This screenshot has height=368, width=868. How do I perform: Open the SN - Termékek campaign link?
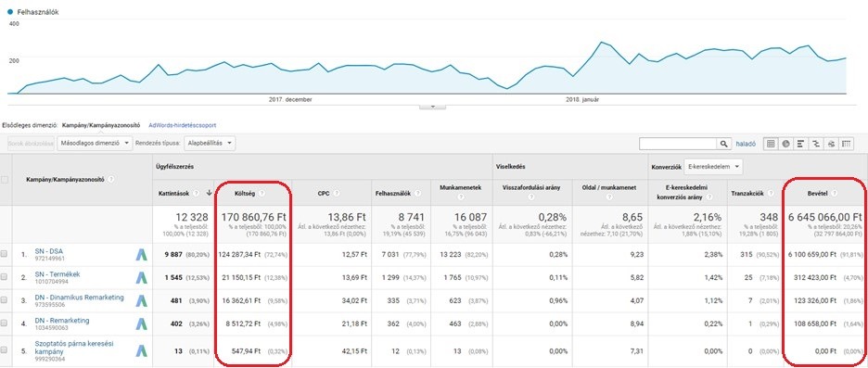pyautogui.click(x=57, y=274)
